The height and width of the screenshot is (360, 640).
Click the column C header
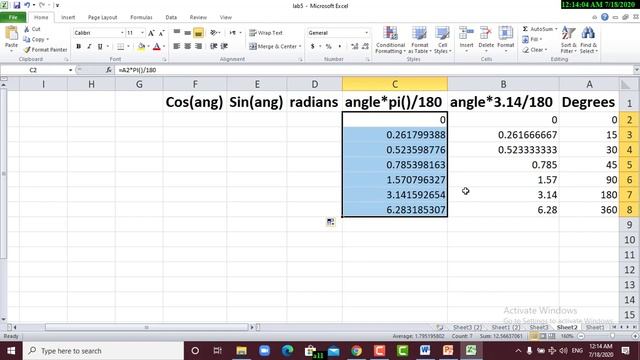tap(395, 84)
